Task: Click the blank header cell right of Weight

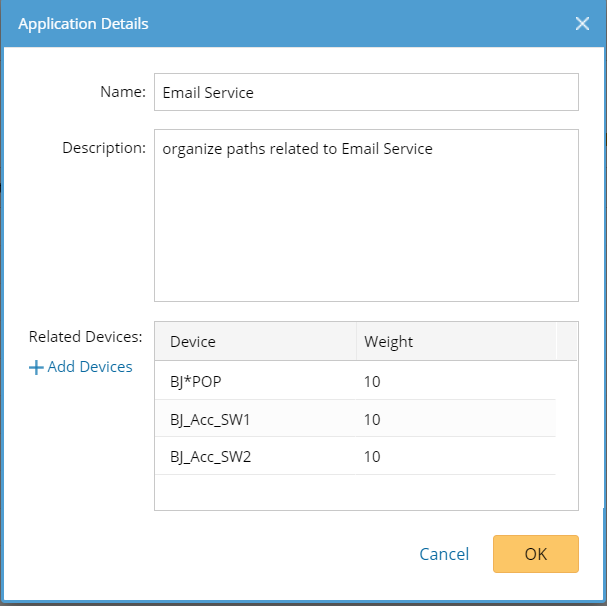Action: [x=567, y=341]
